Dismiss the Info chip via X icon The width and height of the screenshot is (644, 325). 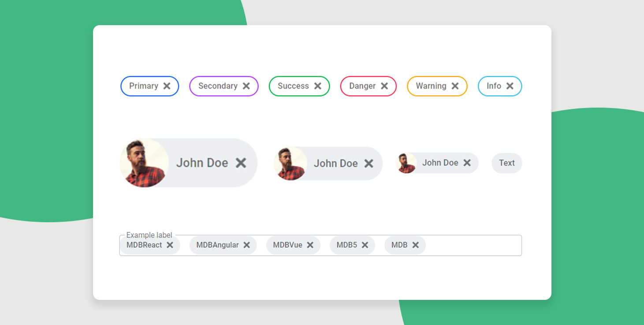coord(510,86)
